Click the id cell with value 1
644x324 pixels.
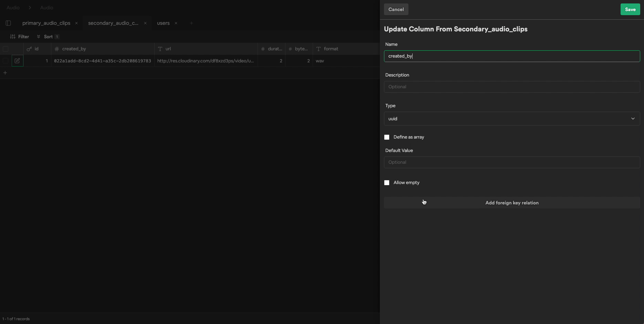pyautogui.click(x=37, y=61)
